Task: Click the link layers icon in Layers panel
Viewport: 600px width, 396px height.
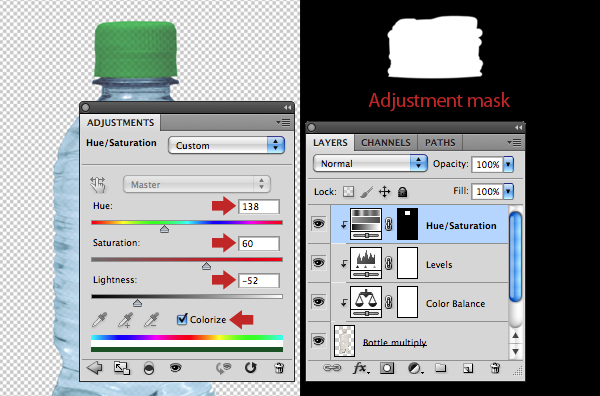Action: point(332,368)
